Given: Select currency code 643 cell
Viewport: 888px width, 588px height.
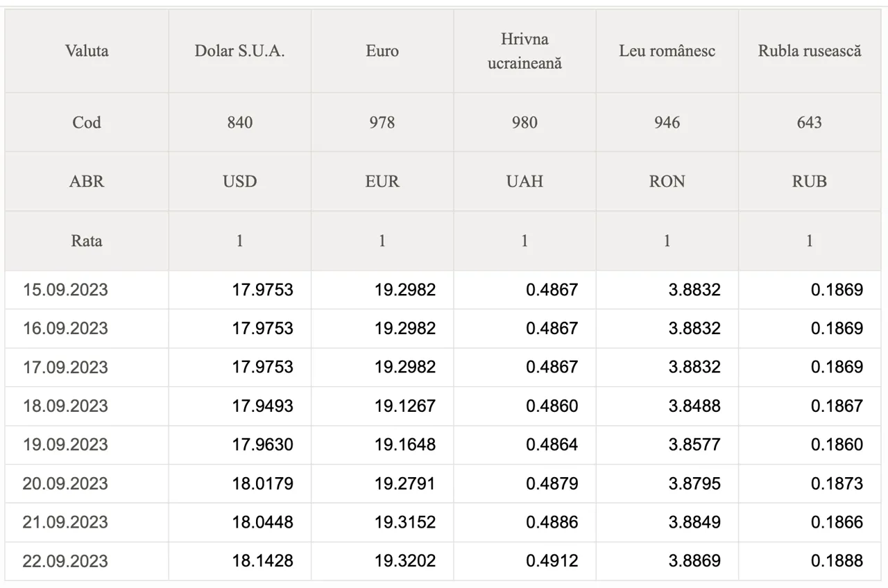Looking at the screenshot, I should click(809, 123).
